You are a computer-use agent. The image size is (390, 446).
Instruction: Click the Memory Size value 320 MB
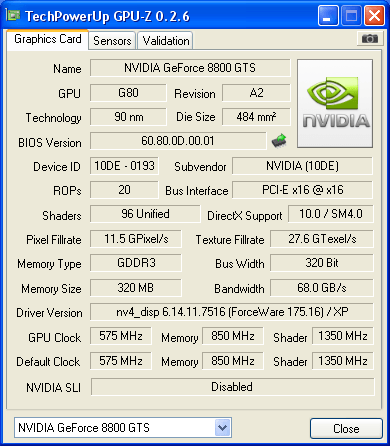point(136,288)
